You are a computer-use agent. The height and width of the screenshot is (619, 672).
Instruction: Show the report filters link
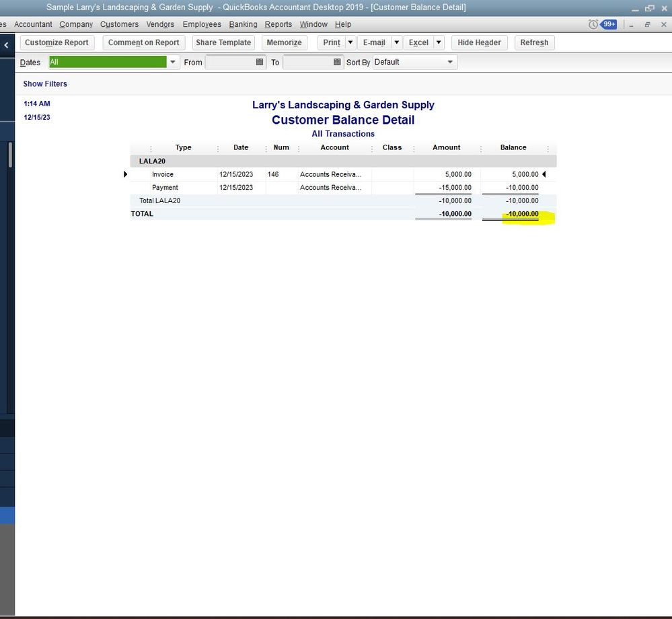tap(45, 83)
